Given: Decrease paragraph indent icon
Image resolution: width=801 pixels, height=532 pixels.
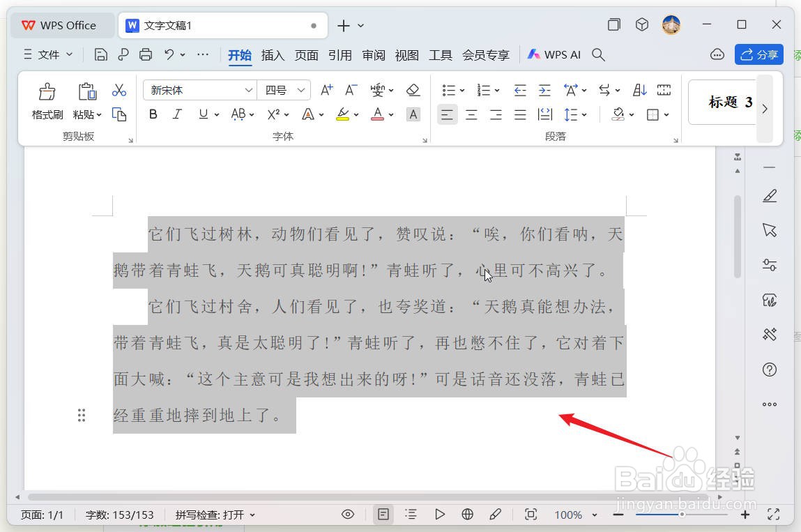Looking at the screenshot, I should tap(520, 91).
